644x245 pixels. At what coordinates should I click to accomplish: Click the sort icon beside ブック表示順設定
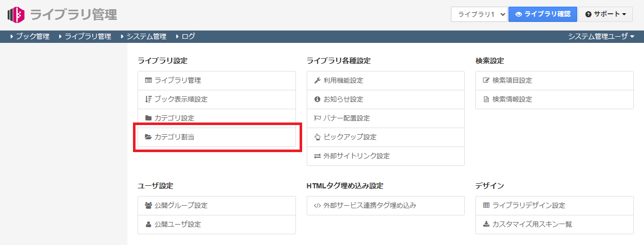tap(148, 100)
